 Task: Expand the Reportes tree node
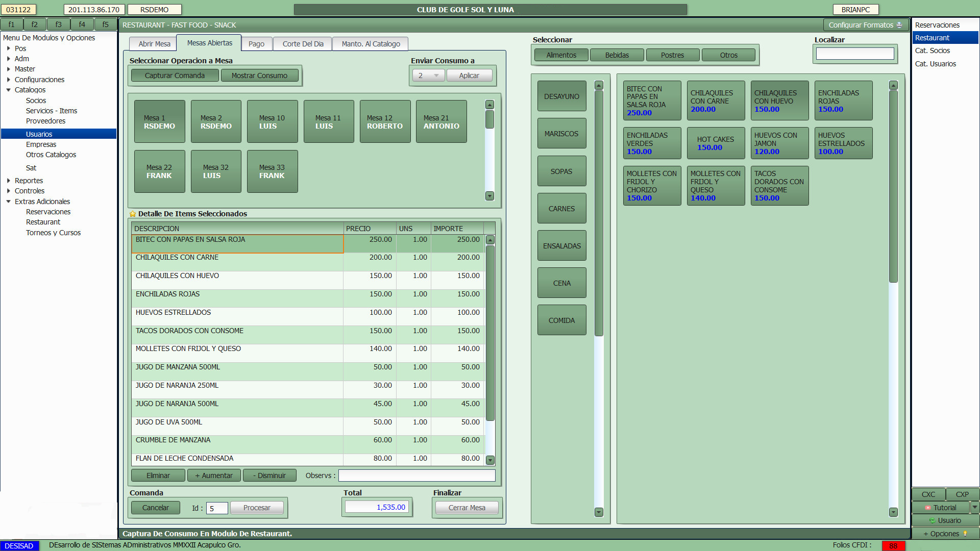tap(9, 181)
